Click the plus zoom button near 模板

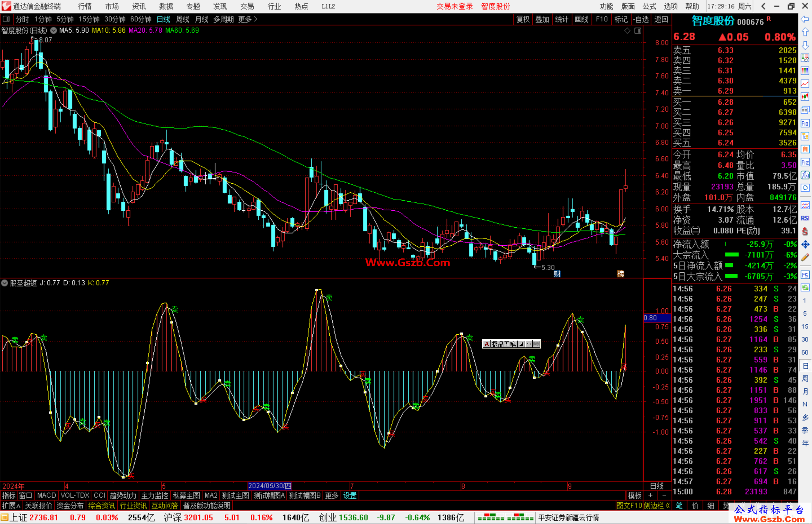[651, 495]
